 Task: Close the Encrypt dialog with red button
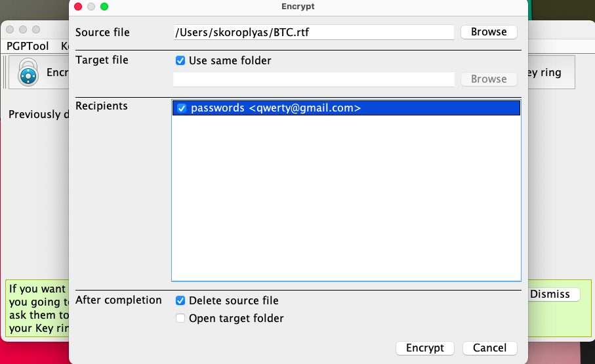tap(78, 7)
